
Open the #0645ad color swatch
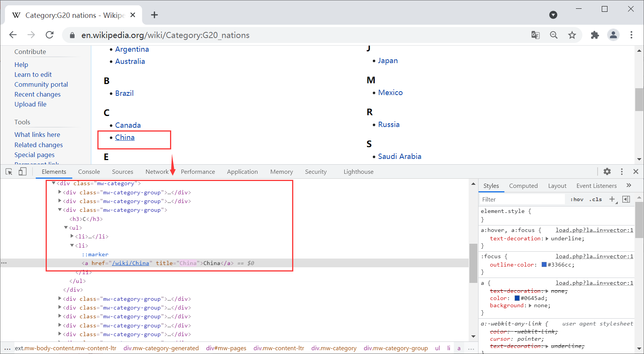click(517, 298)
